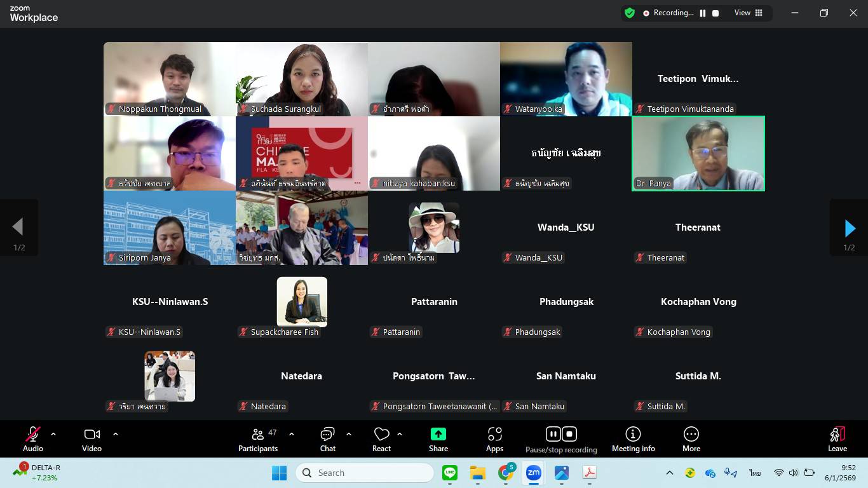Click the Windows taskbar Search box
This screenshot has width=868, height=488.
click(365, 473)
